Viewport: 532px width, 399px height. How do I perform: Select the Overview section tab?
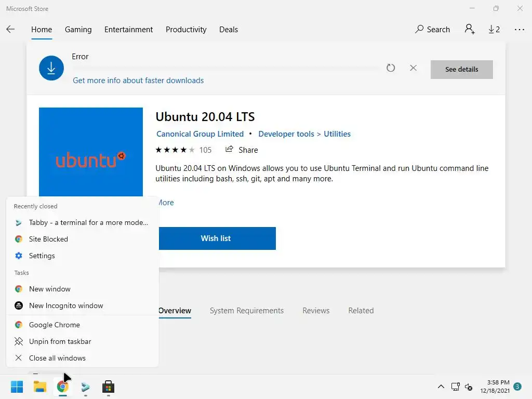pyautogui.click(x=175, y=311)
